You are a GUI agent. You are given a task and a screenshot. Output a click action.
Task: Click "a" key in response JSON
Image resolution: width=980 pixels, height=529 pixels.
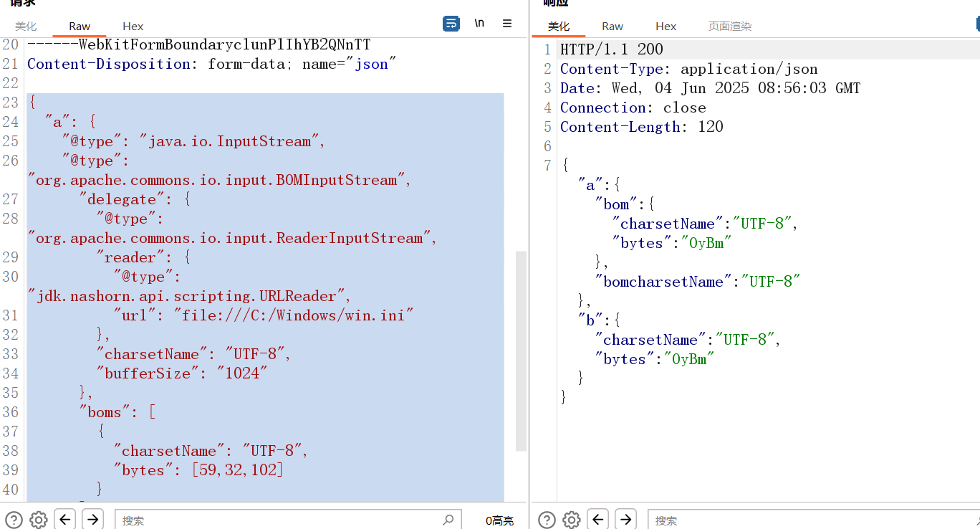[590, 185]
